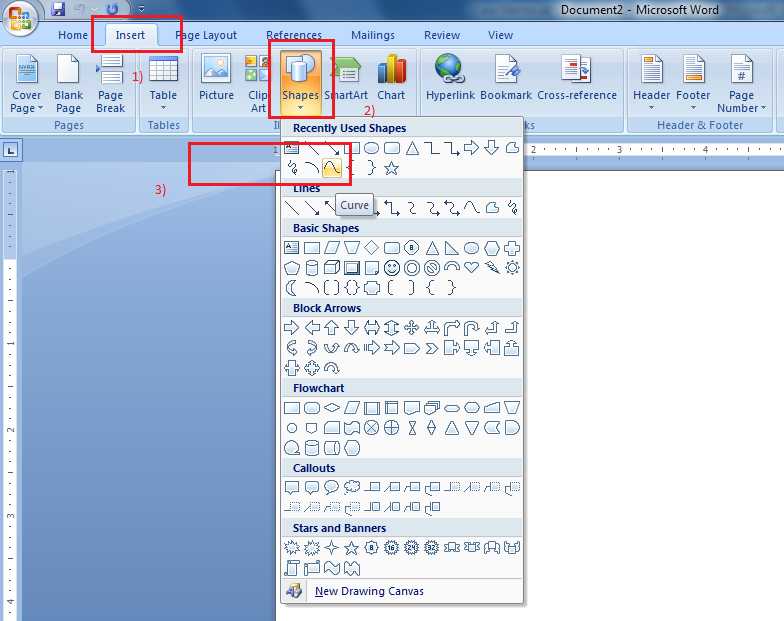Open the Office button menu
This screenshot has height=621, width=784.
pyautogui.click(x=20, y=18)
